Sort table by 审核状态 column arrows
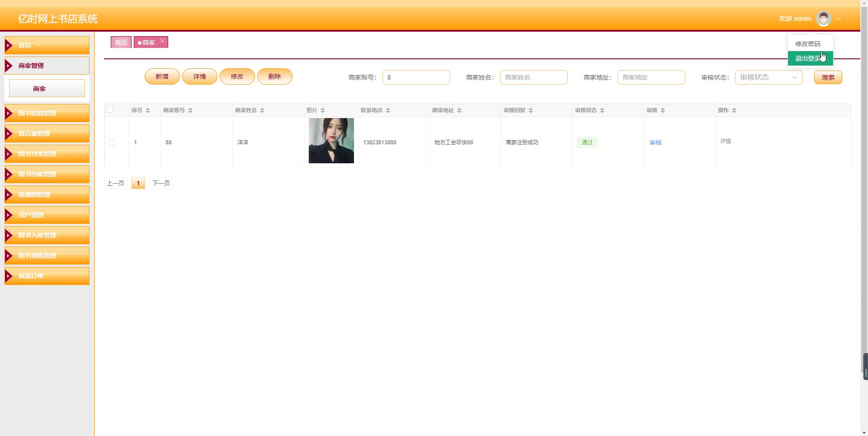This screenshot has height=436, width=868. coord(602,110)
